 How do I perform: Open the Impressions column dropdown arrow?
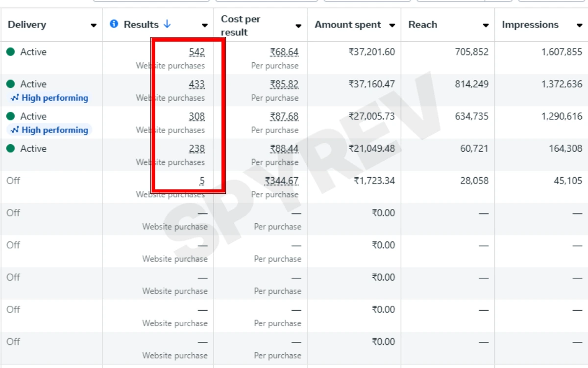[579, 26]
